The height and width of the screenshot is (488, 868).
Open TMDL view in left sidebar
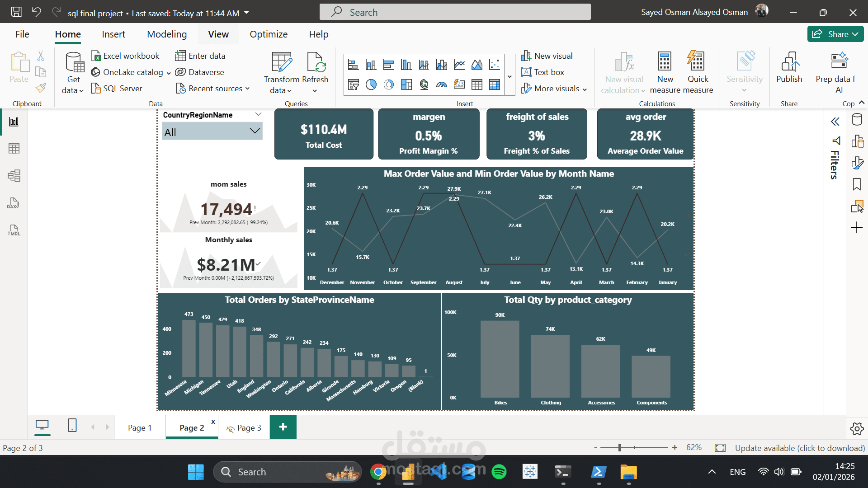pos(14,230)
